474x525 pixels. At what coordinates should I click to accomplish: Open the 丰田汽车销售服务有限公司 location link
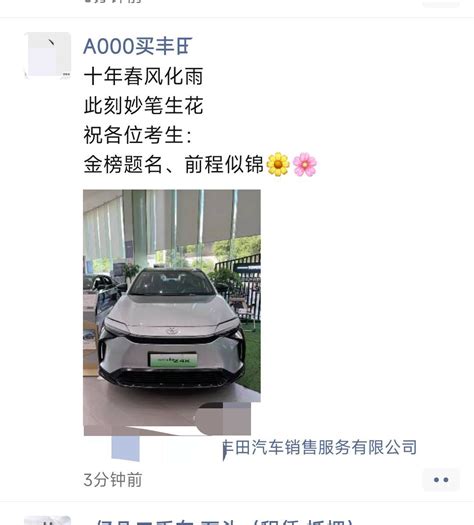320,448
